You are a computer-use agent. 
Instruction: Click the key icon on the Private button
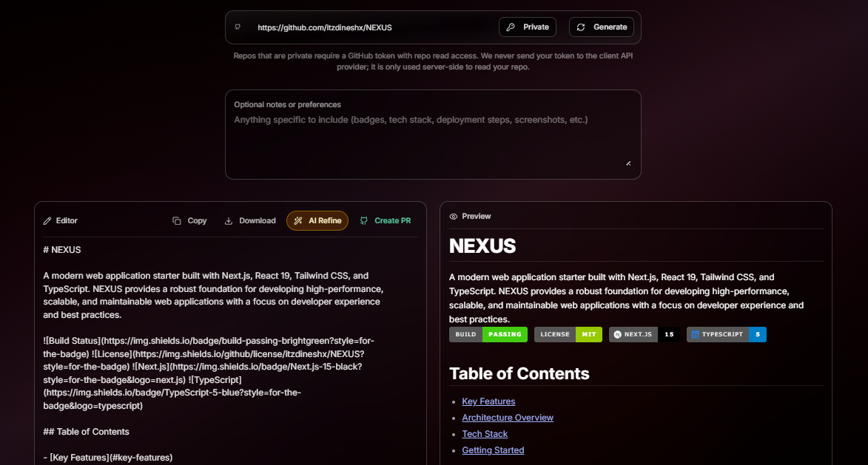coord(510,27)
